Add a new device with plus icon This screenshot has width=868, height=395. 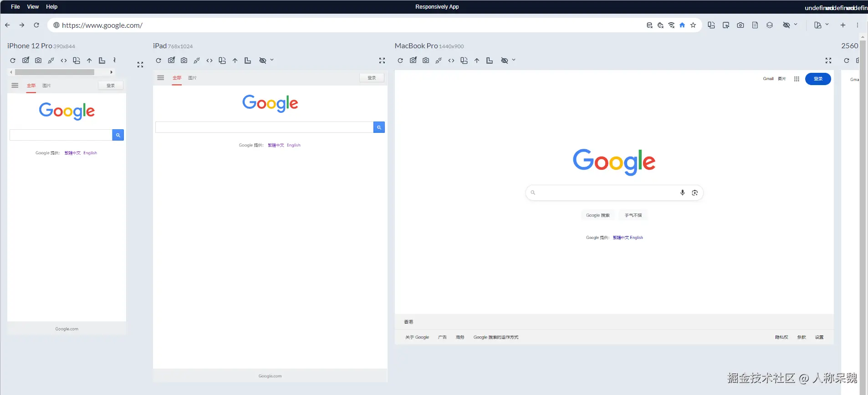point(843,25)
